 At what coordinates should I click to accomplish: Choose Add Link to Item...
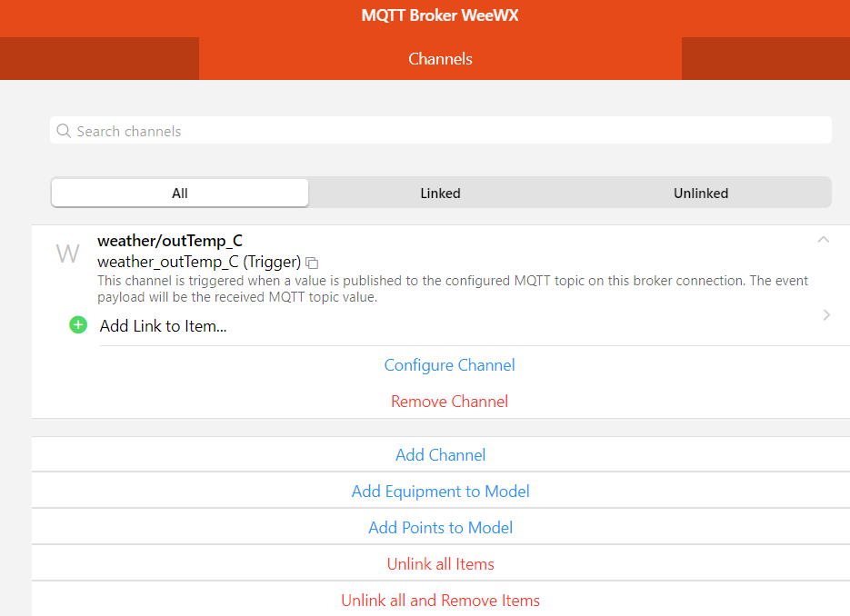(x=164, y=326)
